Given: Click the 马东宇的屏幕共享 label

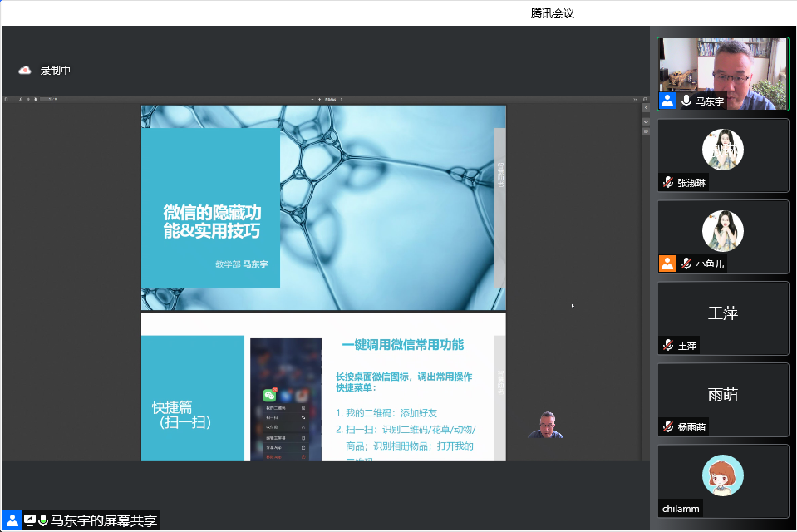Looking at the screenshot, I should coord(104,520).
